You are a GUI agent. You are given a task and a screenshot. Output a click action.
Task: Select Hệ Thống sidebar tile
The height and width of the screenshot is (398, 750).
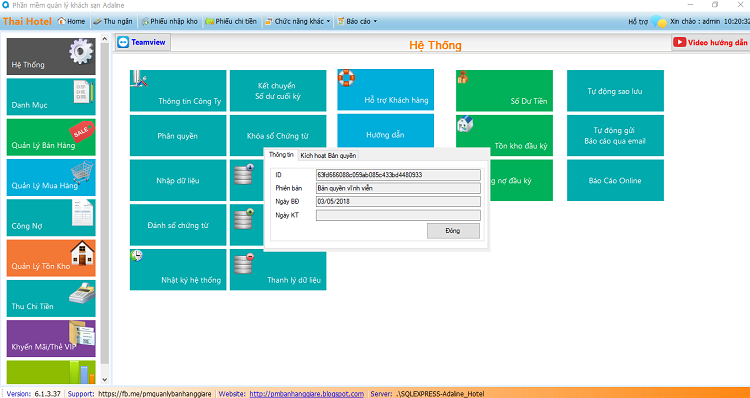tap(51, 56)
